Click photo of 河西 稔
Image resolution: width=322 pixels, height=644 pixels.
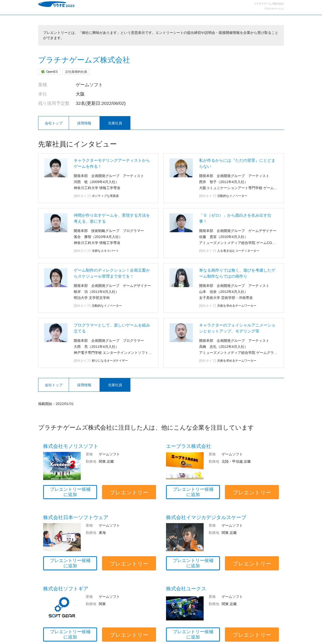tap(56, 168)
